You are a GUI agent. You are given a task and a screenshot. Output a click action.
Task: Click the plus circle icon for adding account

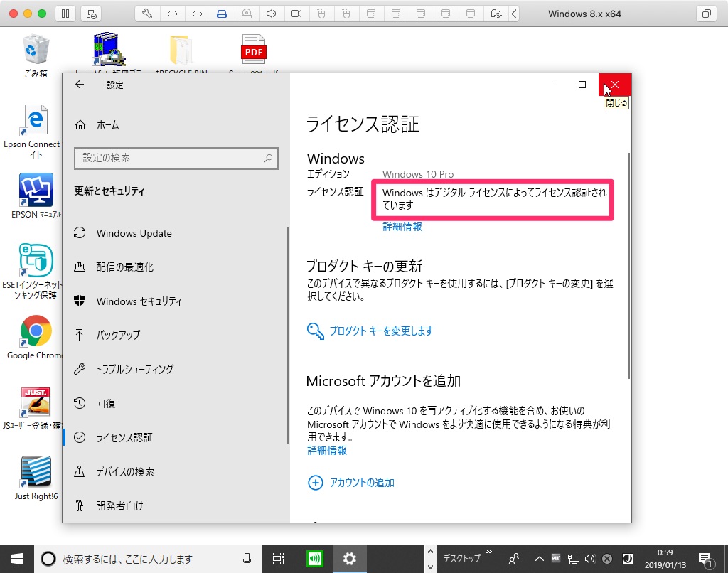pyautogui.click(x=315, y=483)
